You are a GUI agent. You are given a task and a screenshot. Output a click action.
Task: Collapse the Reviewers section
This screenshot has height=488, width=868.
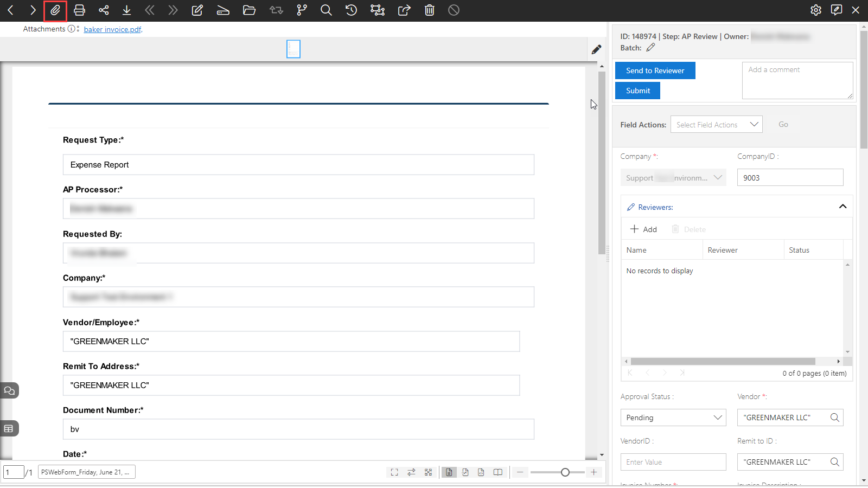(843, 207)
